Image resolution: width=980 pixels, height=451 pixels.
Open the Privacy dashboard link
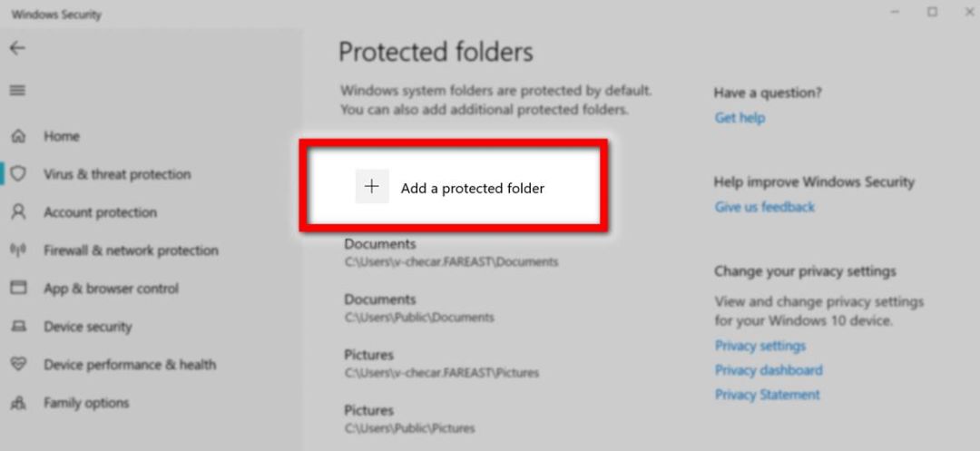(x=768, y=370)
